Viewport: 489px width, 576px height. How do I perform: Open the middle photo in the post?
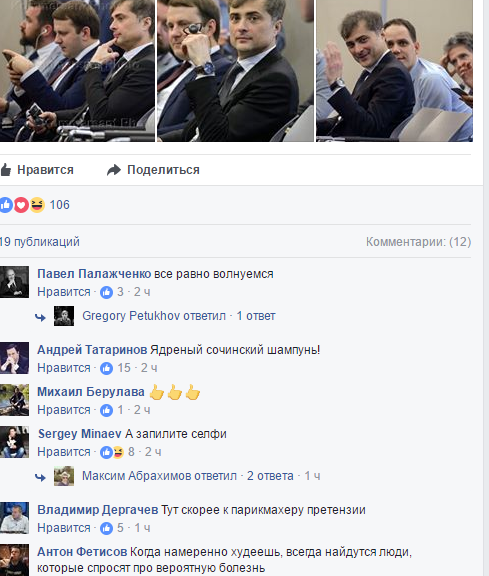pos(235,71)
